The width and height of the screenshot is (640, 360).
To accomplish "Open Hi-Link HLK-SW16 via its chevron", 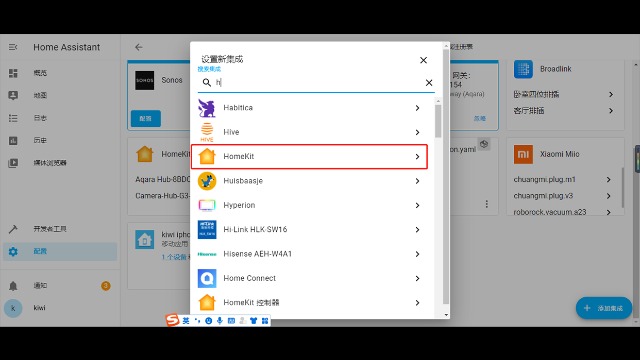I will [417, 230].
